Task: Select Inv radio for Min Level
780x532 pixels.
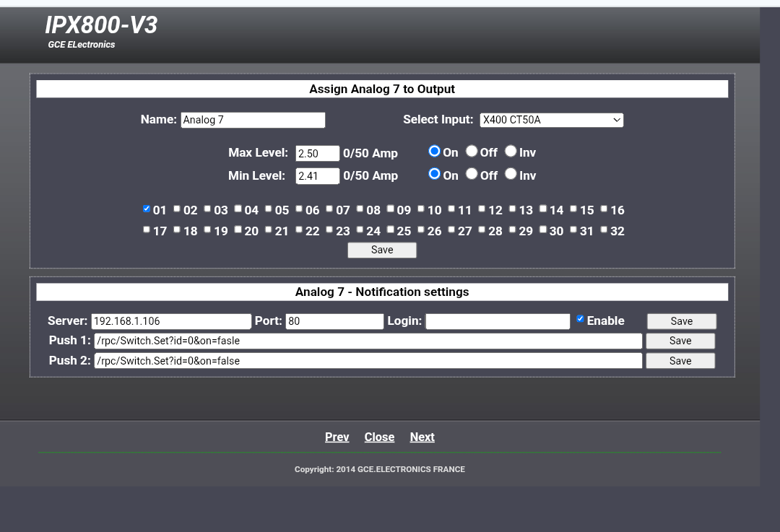Action: pyautogui.click(x=511, y=173)
